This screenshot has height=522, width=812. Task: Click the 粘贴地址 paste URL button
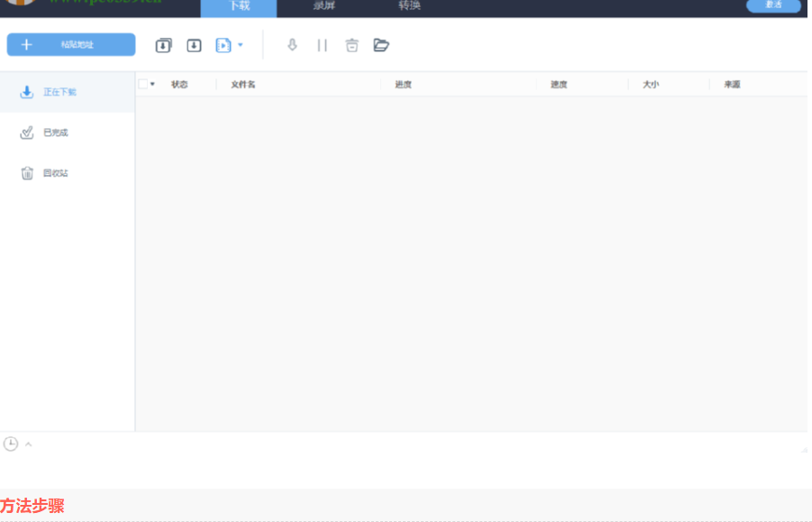(x=71, y=44)
